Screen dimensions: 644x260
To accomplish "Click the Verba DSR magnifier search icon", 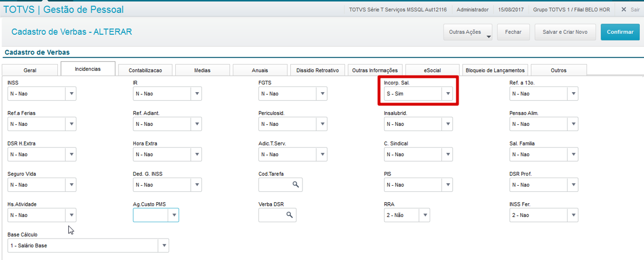I will tap(290, 215).
